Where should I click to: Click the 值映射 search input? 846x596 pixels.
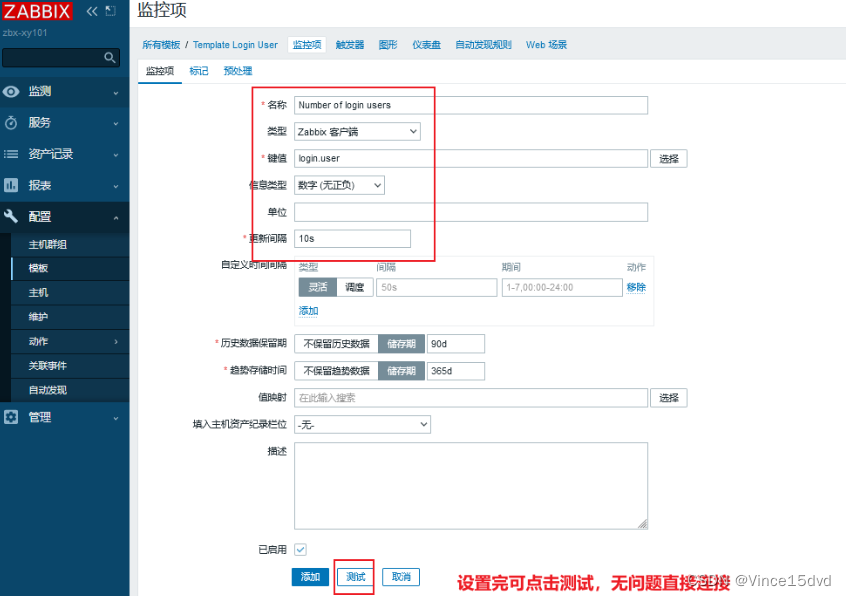[470, 398]
